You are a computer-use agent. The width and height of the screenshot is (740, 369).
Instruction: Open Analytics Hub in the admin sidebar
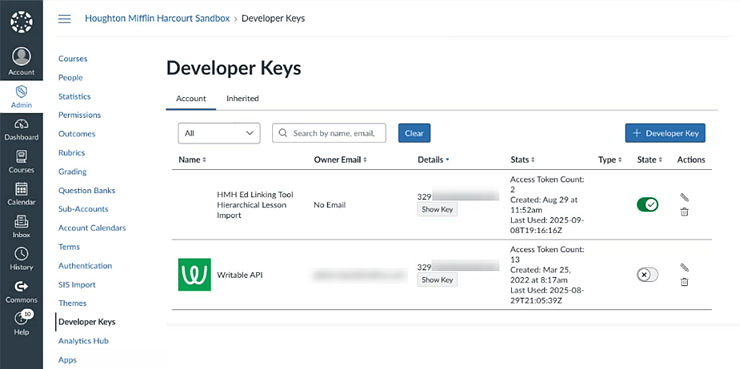point(83,341)
